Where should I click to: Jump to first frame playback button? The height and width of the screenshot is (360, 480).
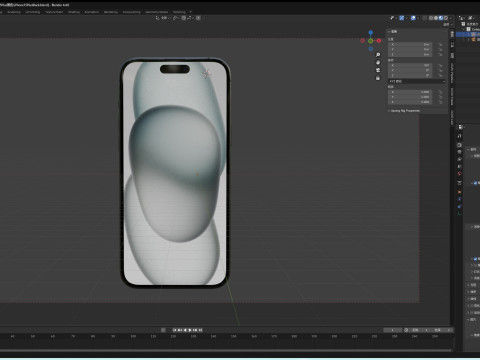pos(175,330)
